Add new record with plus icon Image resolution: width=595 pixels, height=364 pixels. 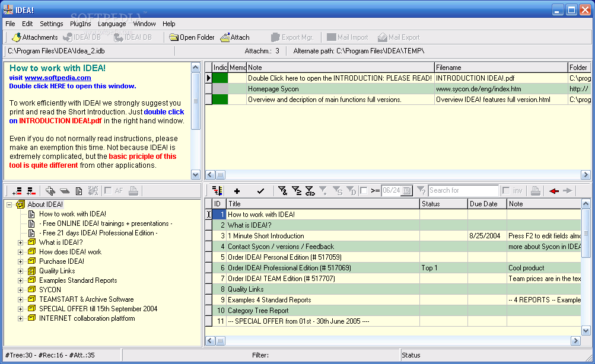[237, 191]
